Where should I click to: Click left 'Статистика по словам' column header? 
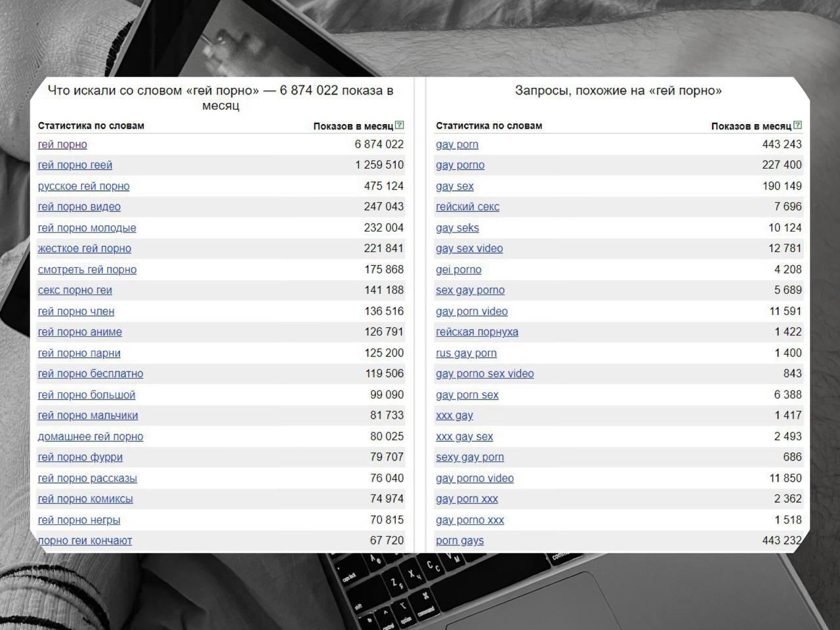(91, 125)
